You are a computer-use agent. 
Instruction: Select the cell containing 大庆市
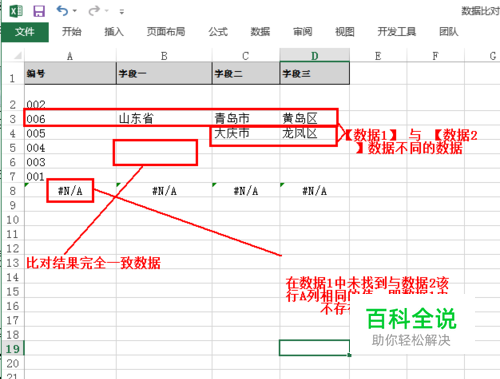pos(246,133)
